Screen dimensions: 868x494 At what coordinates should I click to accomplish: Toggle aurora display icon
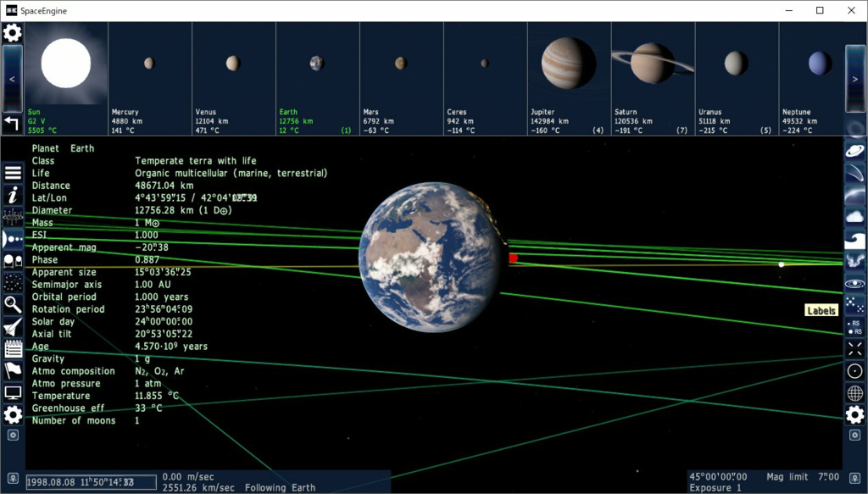click(854, 260)
